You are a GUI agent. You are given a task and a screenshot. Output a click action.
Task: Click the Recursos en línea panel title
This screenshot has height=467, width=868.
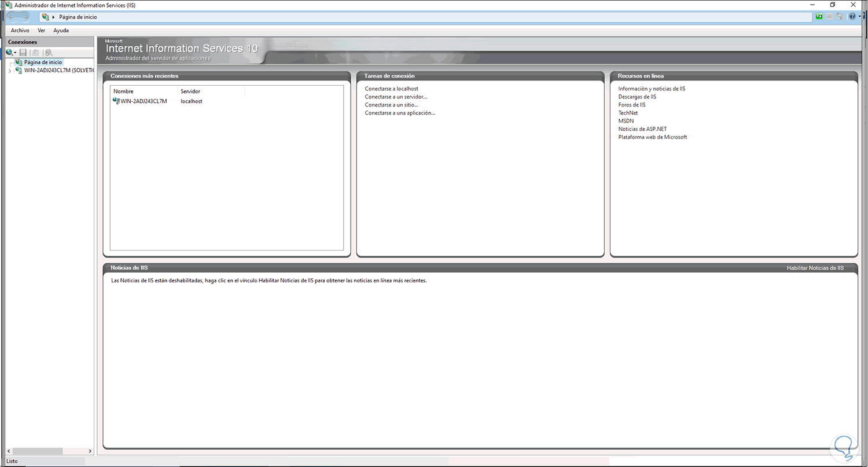coord(641,76)
